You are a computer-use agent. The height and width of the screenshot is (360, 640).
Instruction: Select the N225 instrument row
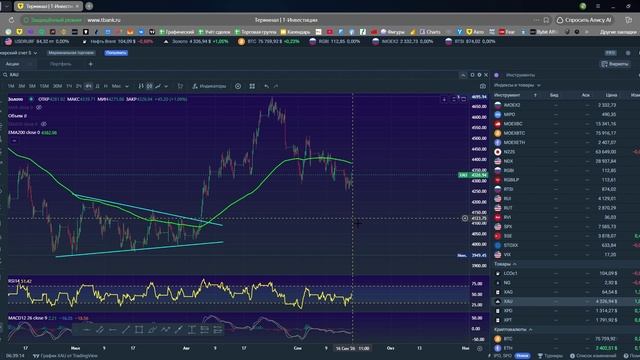(565, 152)
